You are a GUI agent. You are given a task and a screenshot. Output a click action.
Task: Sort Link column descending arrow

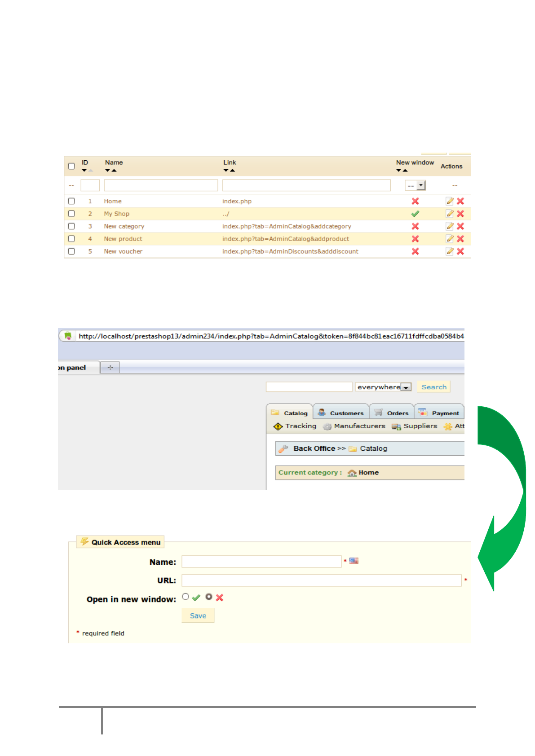(x=226, y=171)
